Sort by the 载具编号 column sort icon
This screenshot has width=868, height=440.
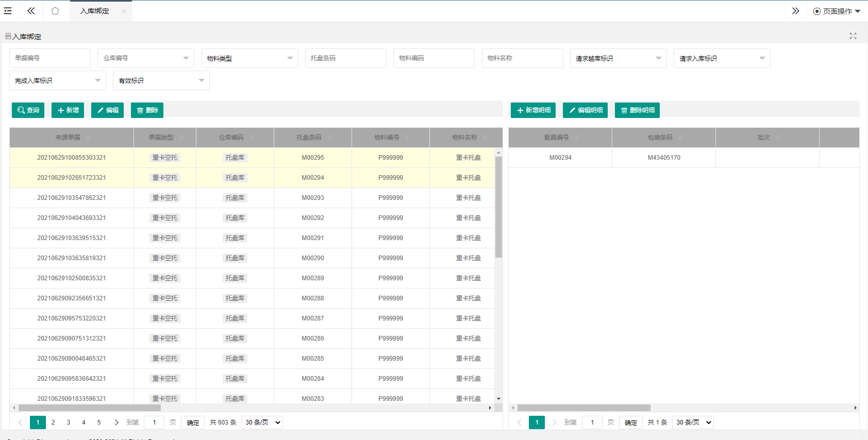point(577,138)
